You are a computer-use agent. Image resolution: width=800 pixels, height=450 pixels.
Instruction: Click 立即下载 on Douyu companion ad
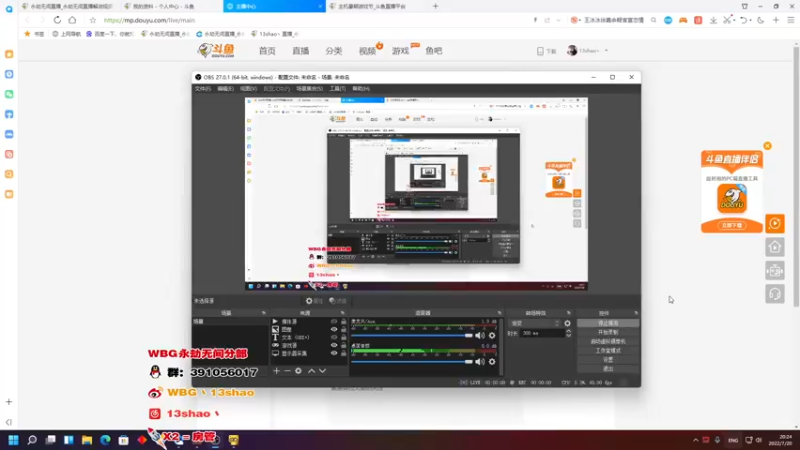coord(732,225)
